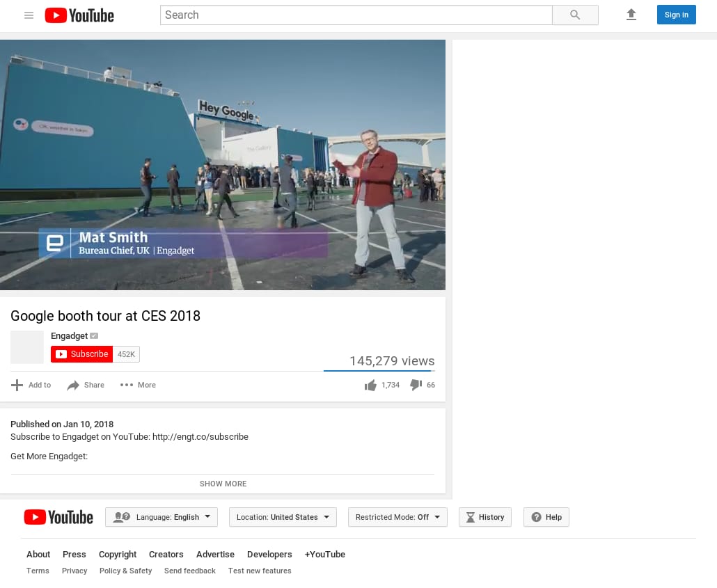Focus the Search input field
Screen dimensions: 717x588
(356, 15)
